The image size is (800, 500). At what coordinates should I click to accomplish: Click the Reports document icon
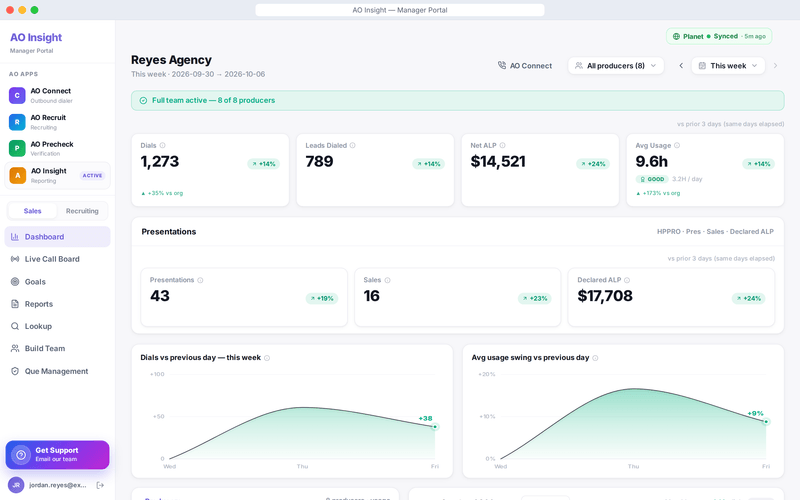click(15, 304)
